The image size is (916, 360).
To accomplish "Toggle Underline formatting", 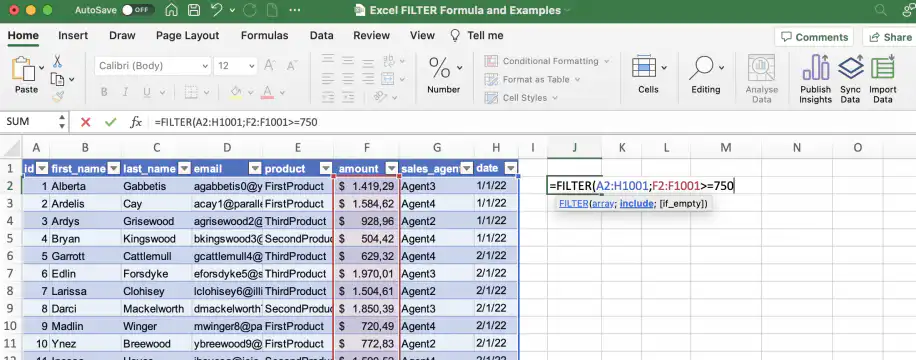I will pos(146,92).
